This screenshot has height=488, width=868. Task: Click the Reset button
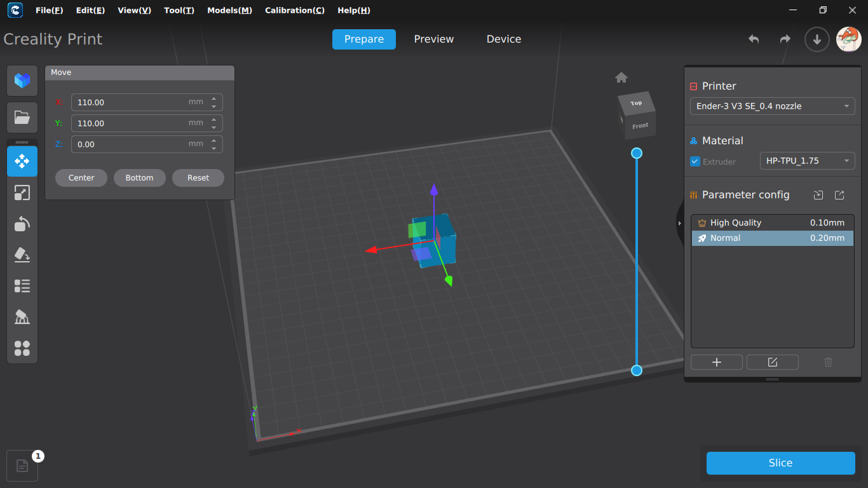[198, 178]
